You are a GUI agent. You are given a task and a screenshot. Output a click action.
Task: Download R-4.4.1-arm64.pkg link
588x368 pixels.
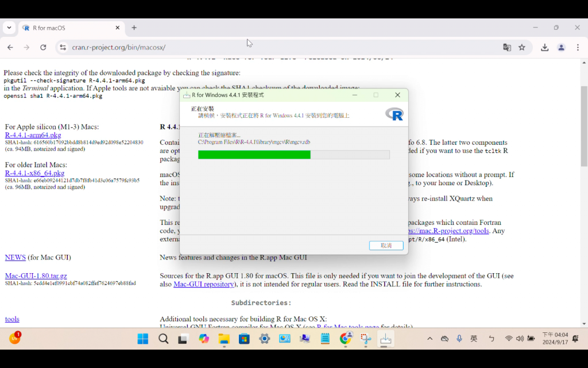(x=33, y=135)
